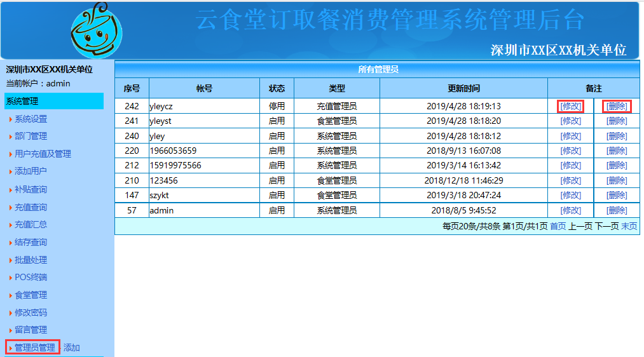
Task: Open 系统设置 in the sidebar
Action: (31, 119)
